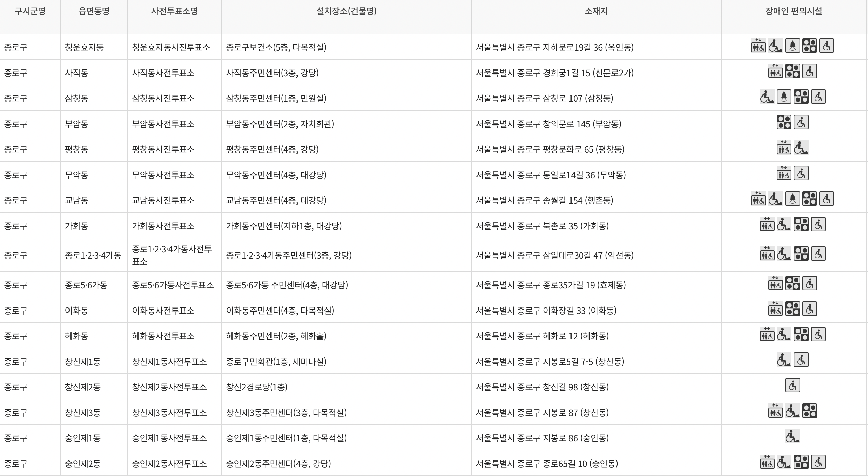868x476 pixels.
Task: Click elevator icon in 무악동 row
Action: (784, 173)
